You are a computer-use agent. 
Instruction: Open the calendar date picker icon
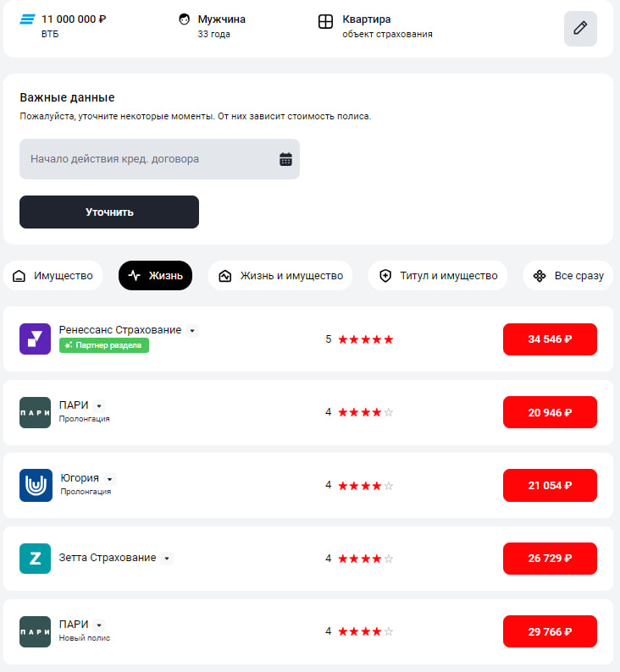(285, 159)
